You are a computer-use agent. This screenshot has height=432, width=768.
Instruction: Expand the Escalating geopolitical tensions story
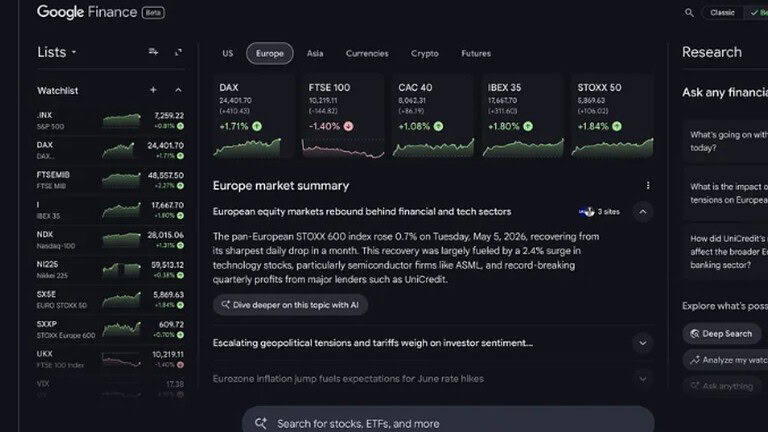(x=643, y=343)
